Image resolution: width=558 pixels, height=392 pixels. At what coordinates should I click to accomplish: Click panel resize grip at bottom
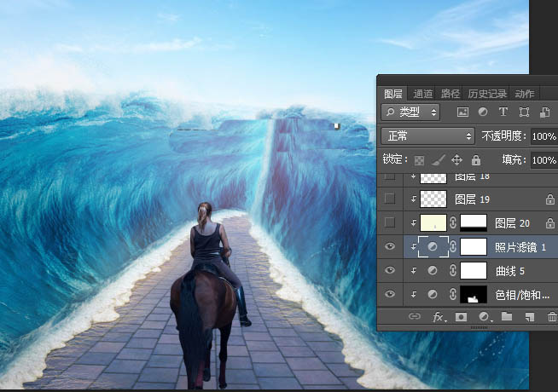(479, 327)
